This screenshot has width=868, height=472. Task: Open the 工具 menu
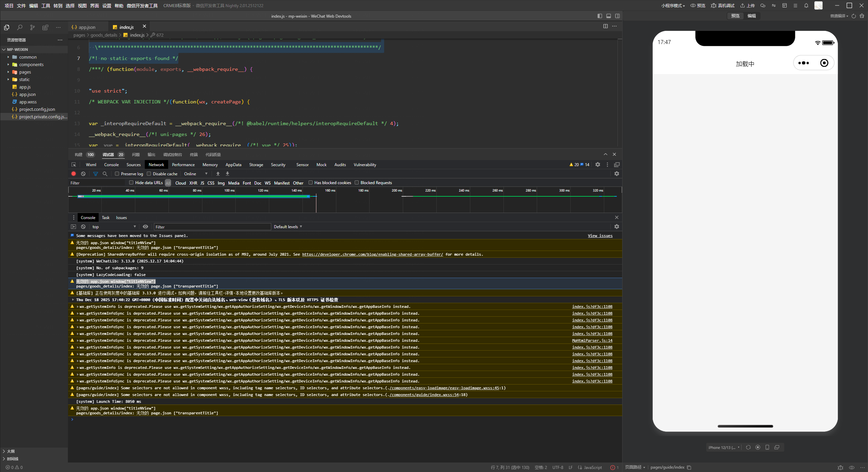pyautogui.click(x=45, y=5)
